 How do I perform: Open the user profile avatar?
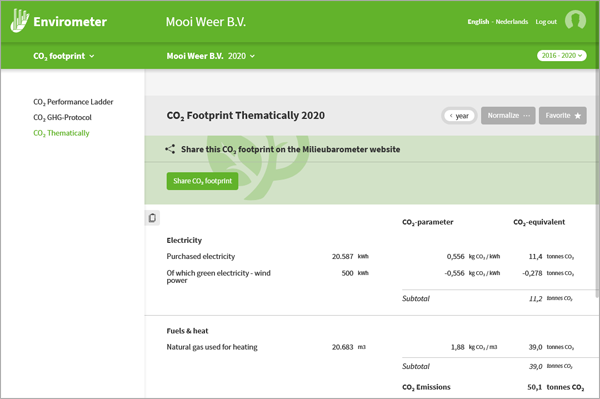tap(575, 20)
